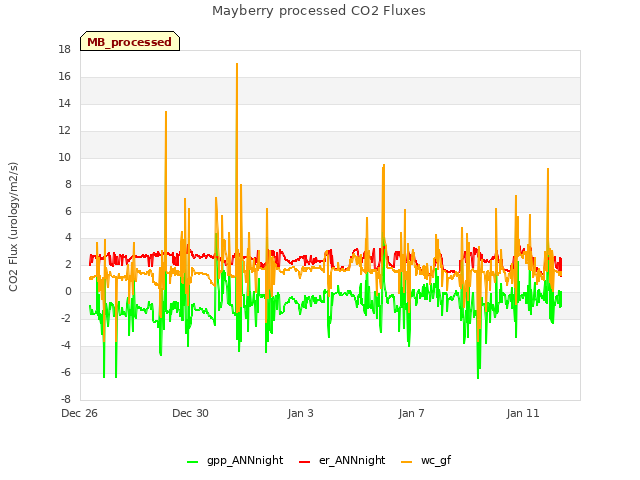Click the Dec 26 x-axis label
The image size is (640, 480).
pos(79,413)
